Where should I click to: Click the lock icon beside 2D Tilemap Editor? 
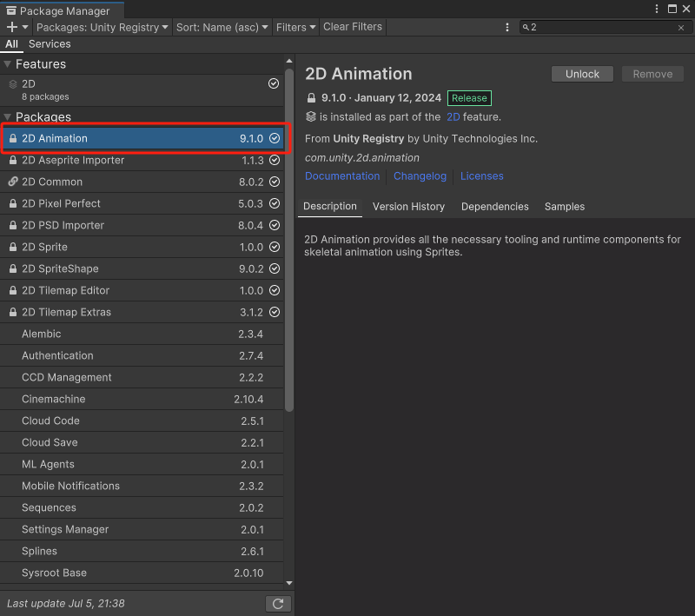[13, 290]
